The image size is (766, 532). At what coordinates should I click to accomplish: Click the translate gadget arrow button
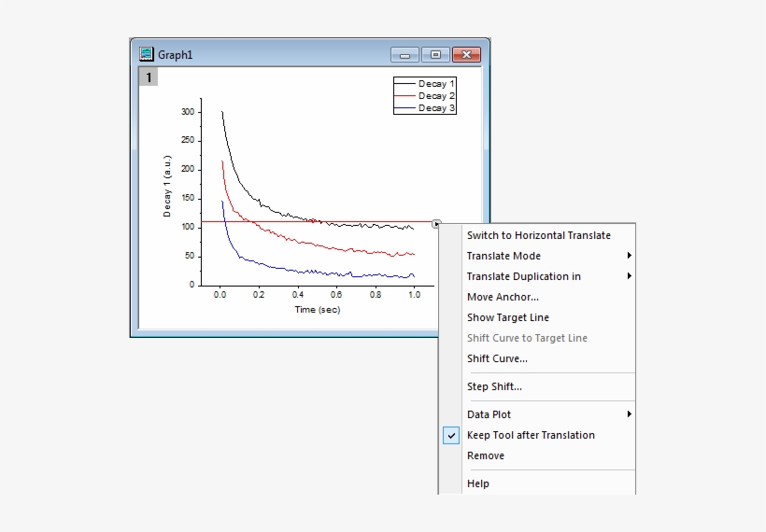coord(436,224)
